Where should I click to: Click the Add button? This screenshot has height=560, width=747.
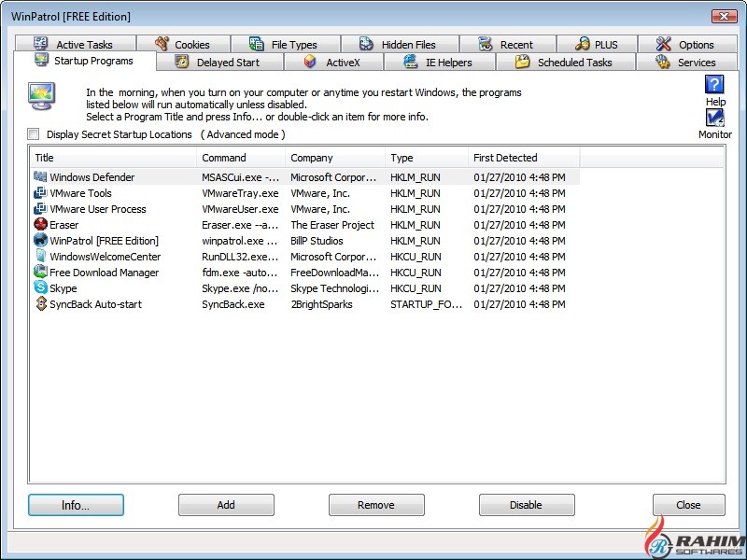pyautogui.click(x=226, y=505)
